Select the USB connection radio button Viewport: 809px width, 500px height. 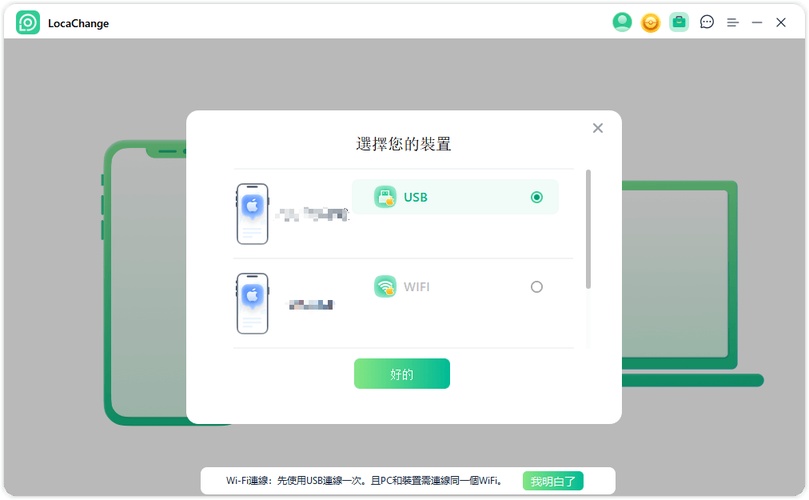[537, 197]
